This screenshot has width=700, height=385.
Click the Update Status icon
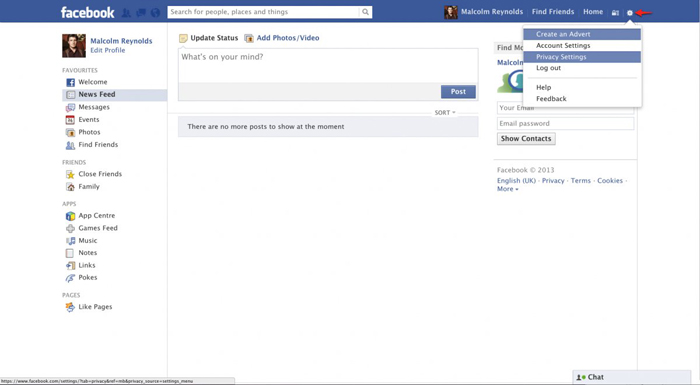183,38
